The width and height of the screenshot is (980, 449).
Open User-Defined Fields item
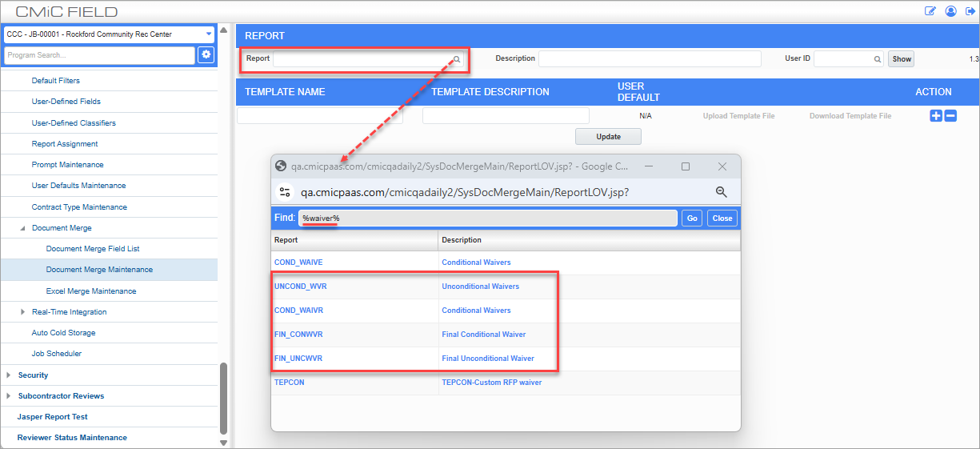tap(66, 102)
